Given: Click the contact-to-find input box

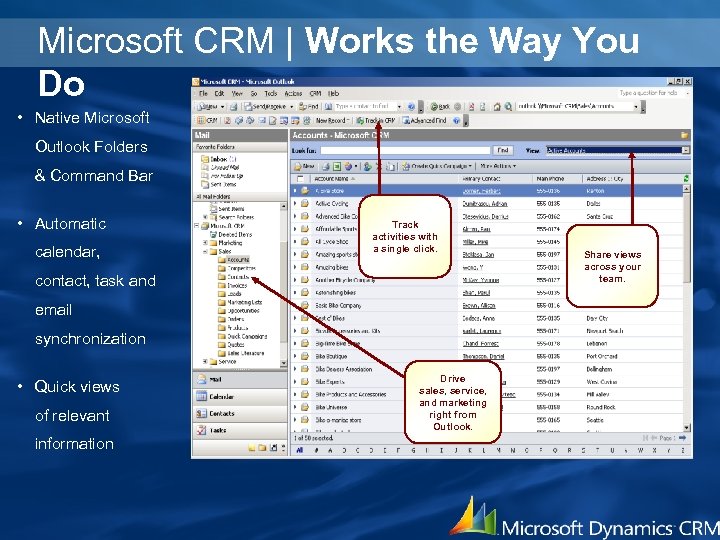Looking at the screenshot, I should (x=365, y=107).
